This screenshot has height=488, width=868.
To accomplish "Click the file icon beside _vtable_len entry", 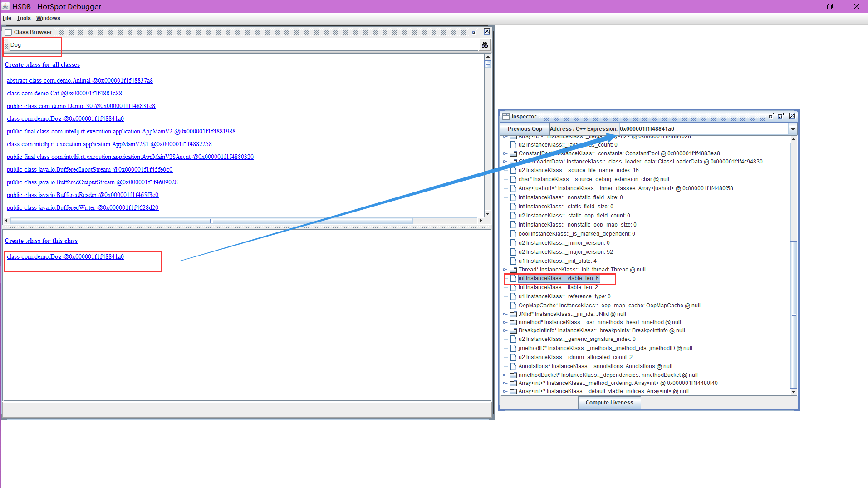I will [x=513, y=278].
